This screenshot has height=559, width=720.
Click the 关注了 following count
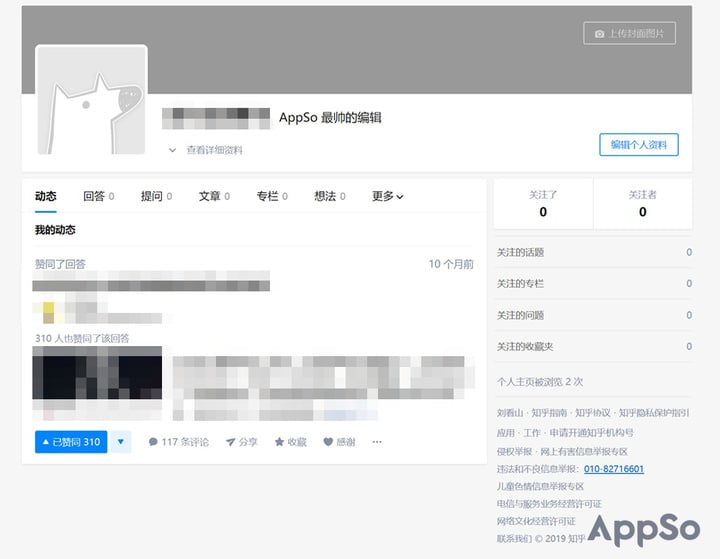[x=543, y=204]
